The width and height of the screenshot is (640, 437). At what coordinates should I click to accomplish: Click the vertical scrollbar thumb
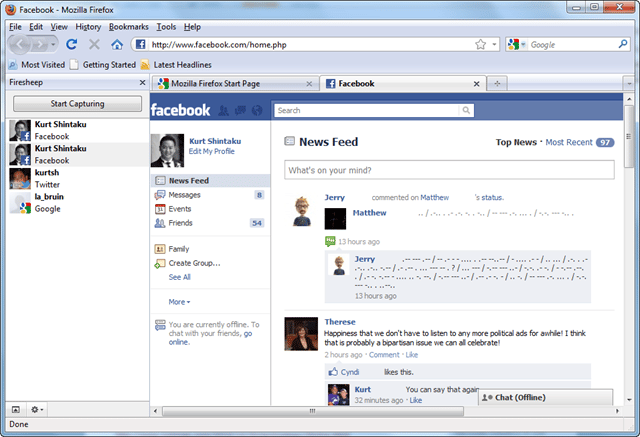629,136
